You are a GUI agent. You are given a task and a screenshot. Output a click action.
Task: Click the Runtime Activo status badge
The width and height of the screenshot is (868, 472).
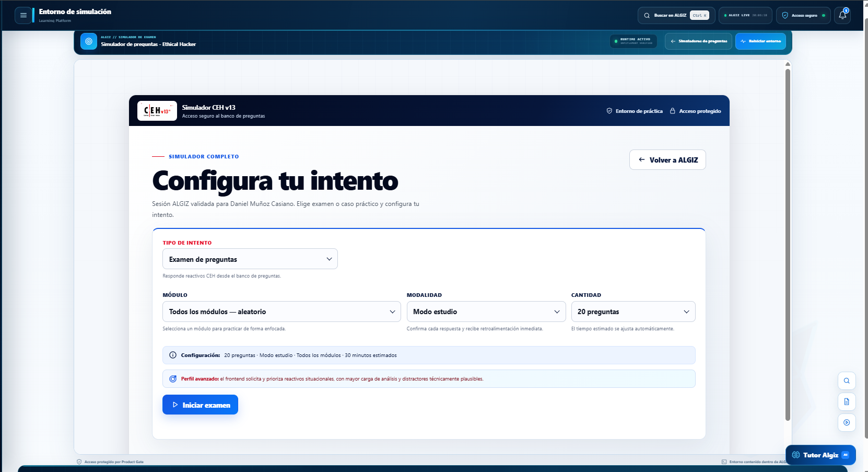click(x=634, y=41)
